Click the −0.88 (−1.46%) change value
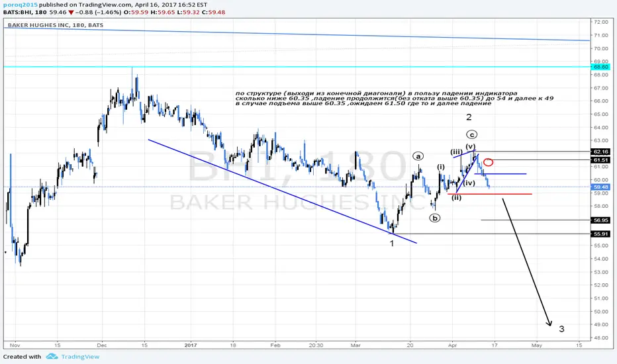617x364 pixels. pos(99,12)
